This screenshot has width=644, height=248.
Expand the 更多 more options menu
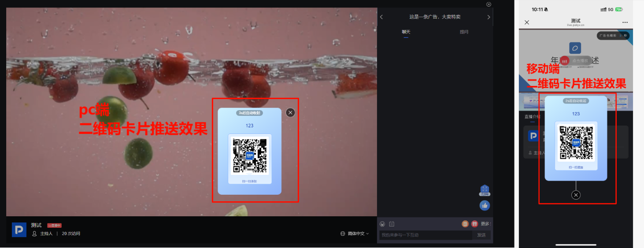485,224
